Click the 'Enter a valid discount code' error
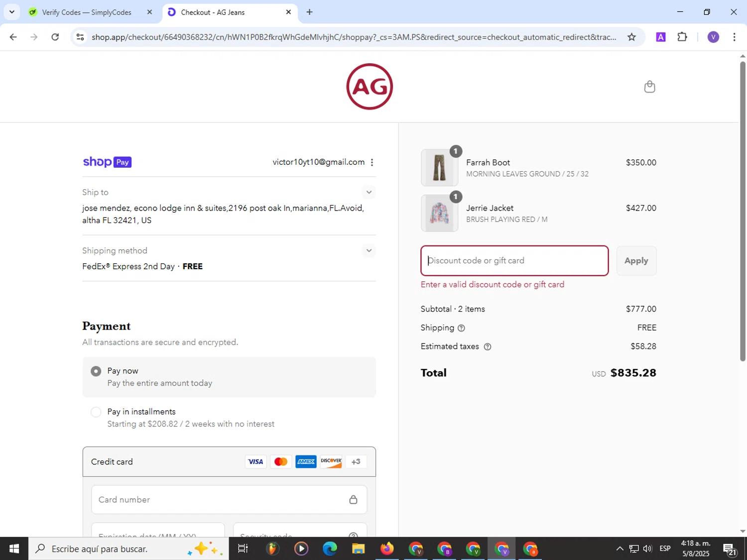This screenshot has height=560, width=747. 493,285
